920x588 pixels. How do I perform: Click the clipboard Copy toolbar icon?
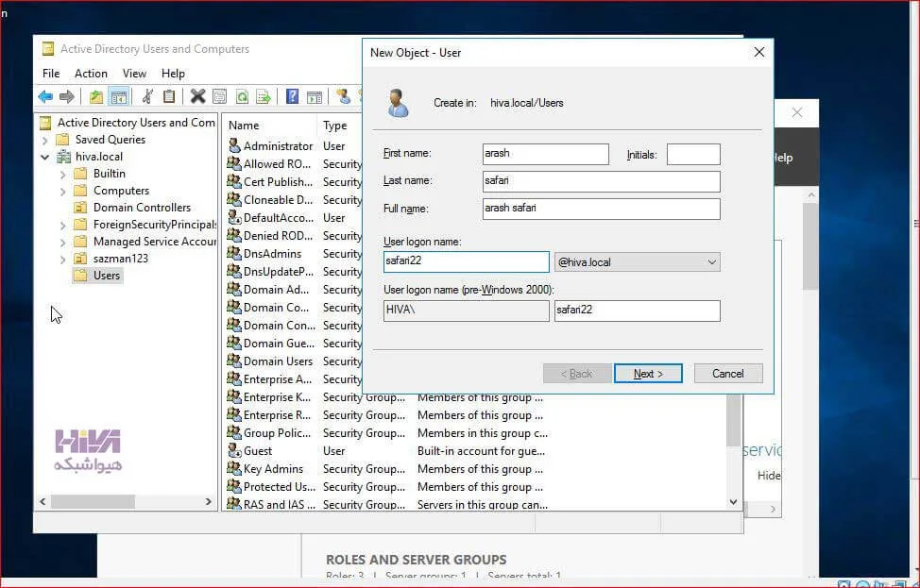[x=169, y=96]
